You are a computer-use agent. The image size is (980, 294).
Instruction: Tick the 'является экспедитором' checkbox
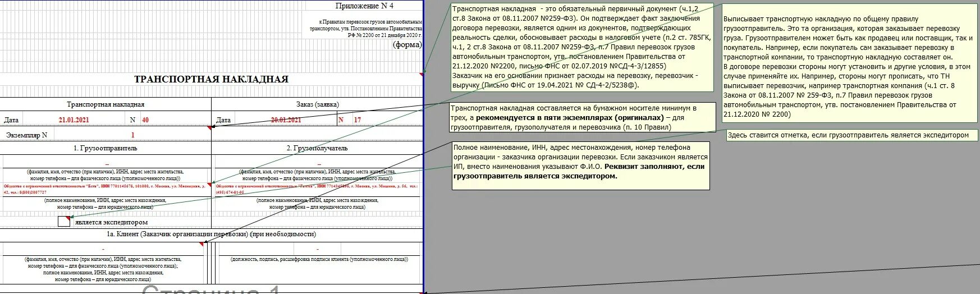pos(64,221)
